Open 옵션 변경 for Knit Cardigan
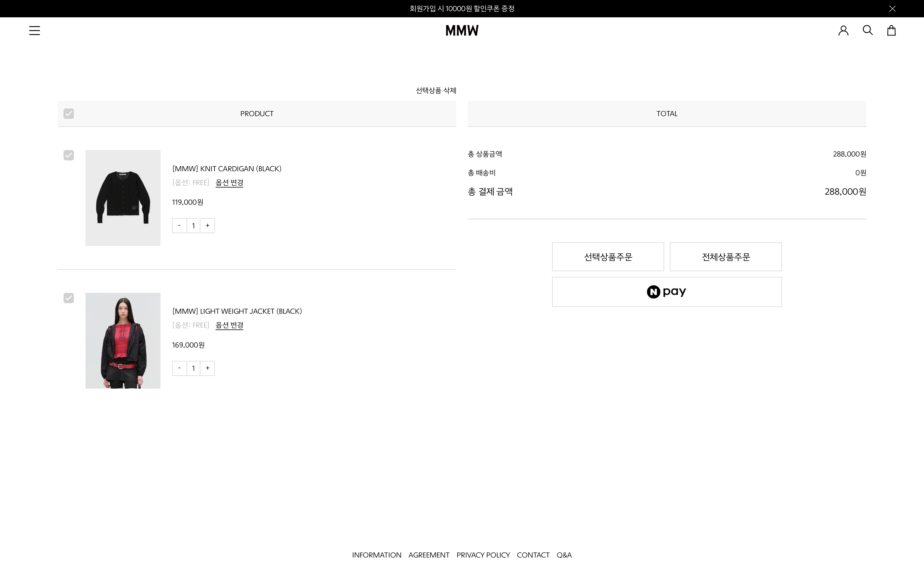The image size is (924, 577). pyautogui.click(x=229, y=183)
